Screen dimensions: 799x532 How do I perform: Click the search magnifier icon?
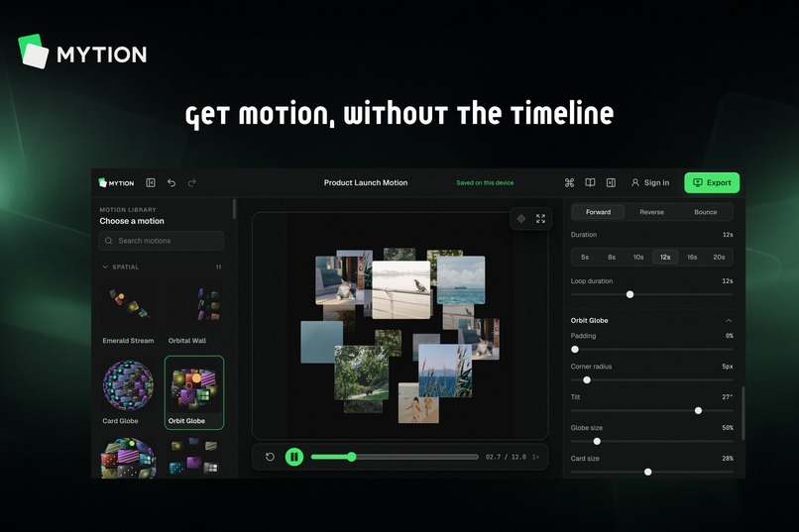click(108, 241)
